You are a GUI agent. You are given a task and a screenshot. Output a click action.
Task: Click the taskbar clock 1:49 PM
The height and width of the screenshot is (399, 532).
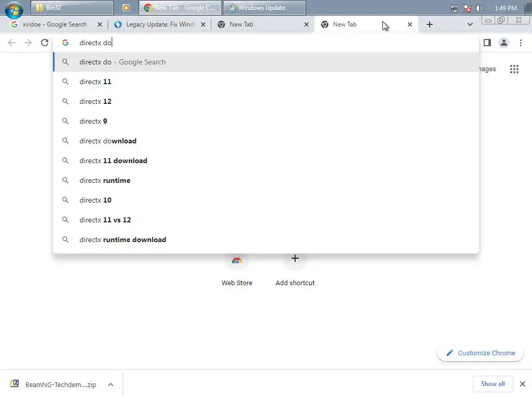click(506, 8)
